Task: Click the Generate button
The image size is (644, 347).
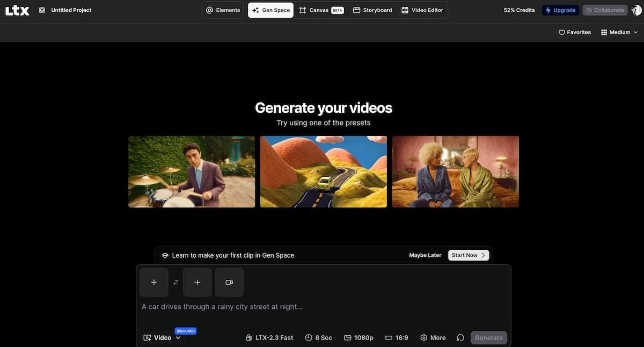Action: point(489,337)
